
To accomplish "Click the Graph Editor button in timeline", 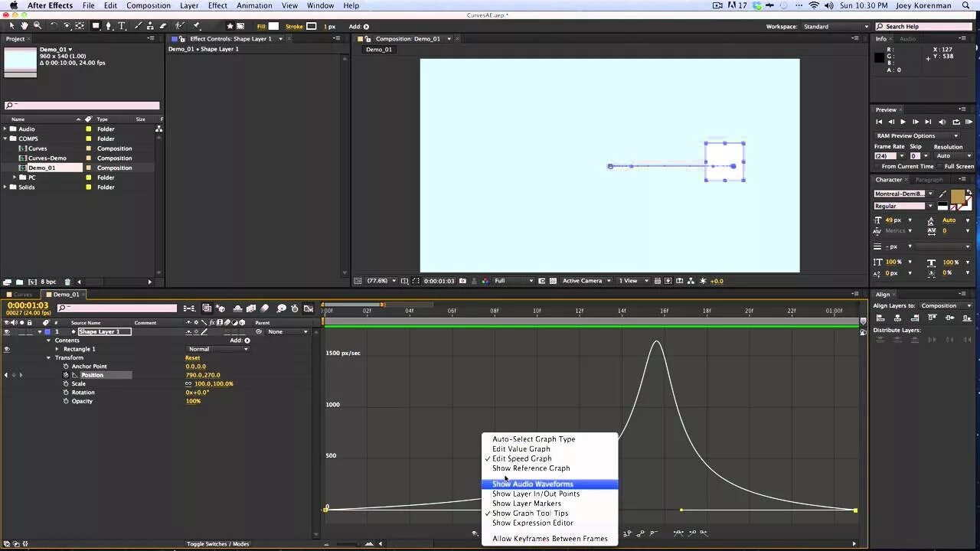I will 309,308.
